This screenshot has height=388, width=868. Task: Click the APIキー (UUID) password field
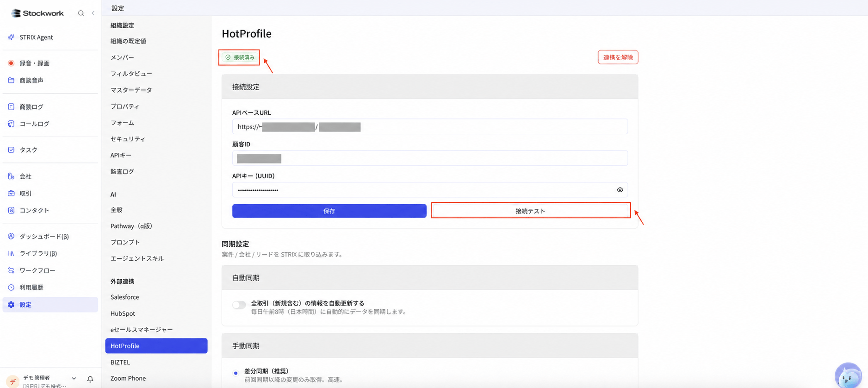(x=430, y=190)
